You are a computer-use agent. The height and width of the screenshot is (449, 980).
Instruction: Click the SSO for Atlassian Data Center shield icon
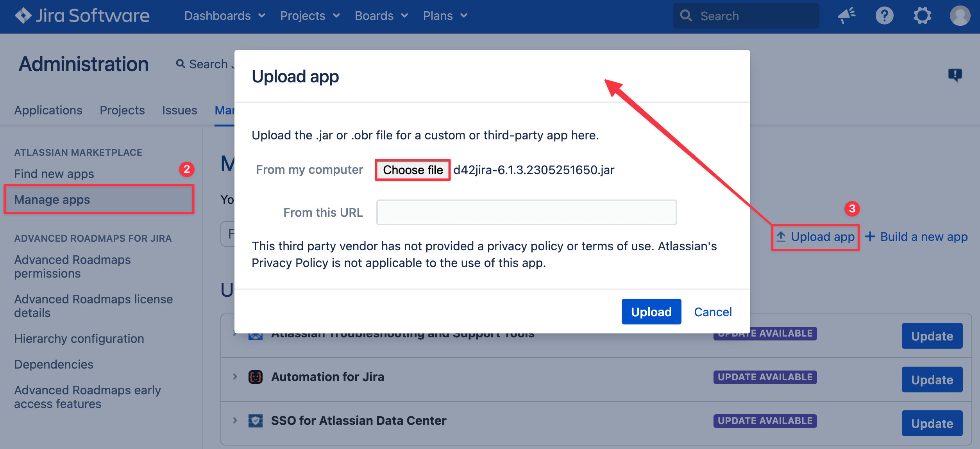[x=255, y=420]
